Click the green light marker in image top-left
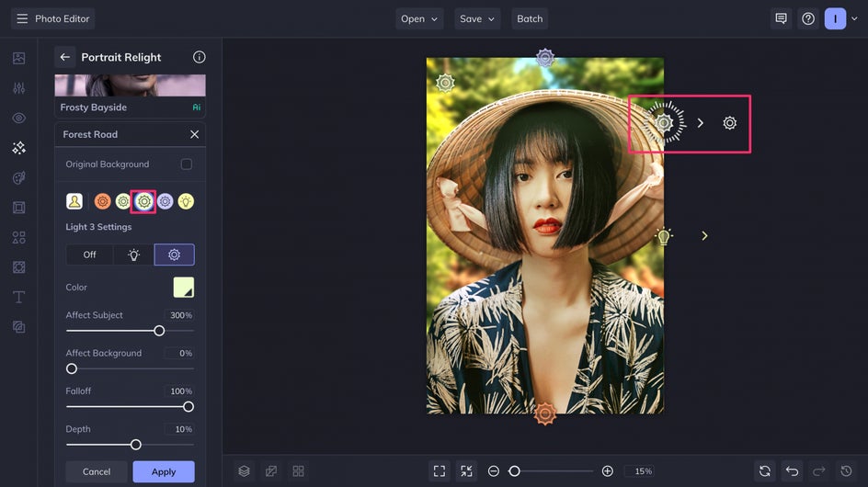The image size is (868, 487). pyautogui.click(x=445, y=83)
